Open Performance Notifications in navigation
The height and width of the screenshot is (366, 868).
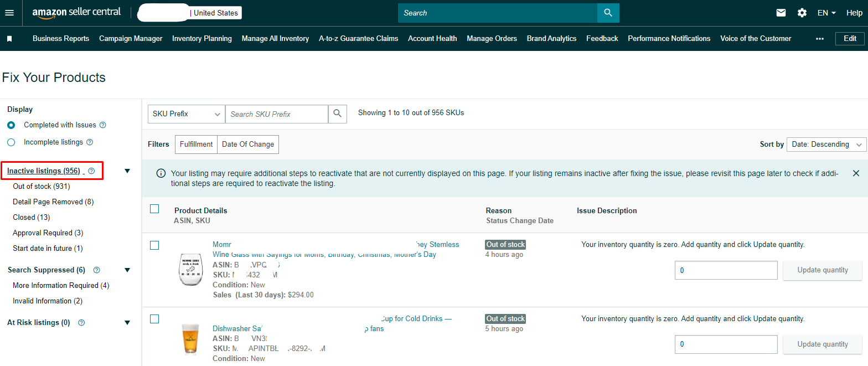(669, 39)
